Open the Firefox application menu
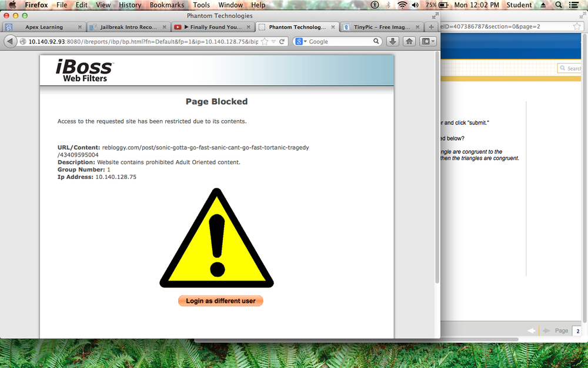 point(36,5)
